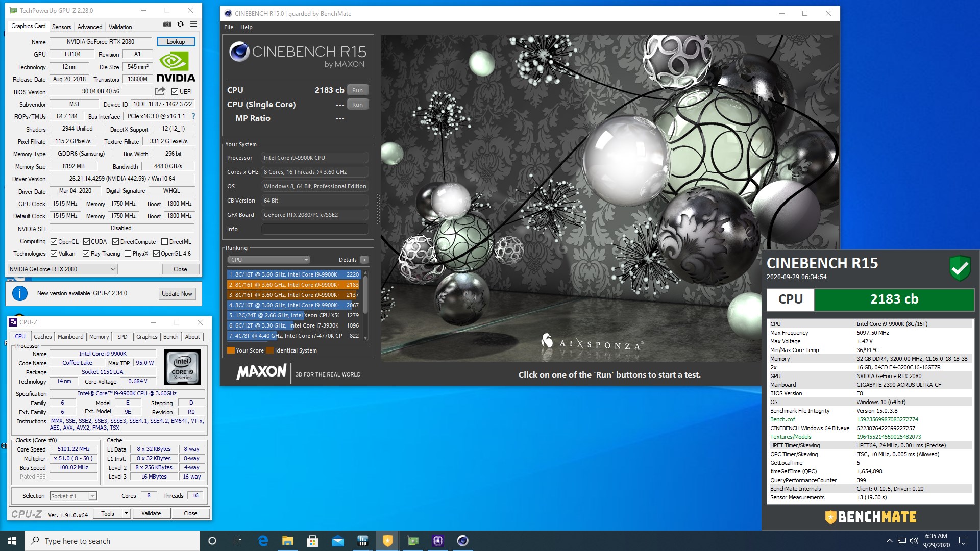Click the blue info icon beside update notice
This screenshot has height=551, width=980.
[x=20, y=293]
